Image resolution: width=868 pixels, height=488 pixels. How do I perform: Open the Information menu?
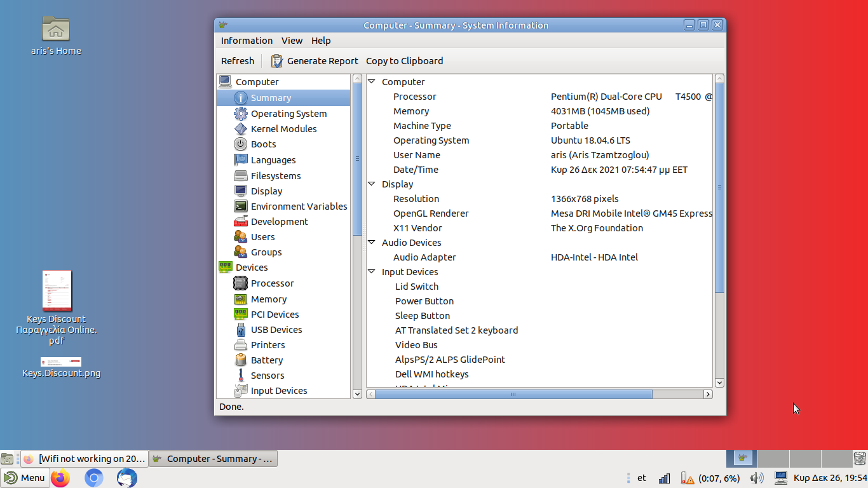(x=247, y=41)
